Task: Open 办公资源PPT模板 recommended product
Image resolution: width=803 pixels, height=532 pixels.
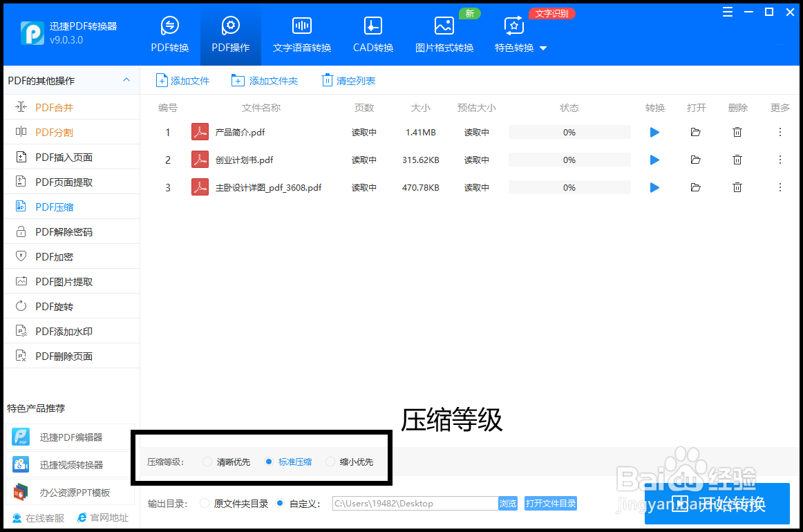Action: tap(70, 493)
